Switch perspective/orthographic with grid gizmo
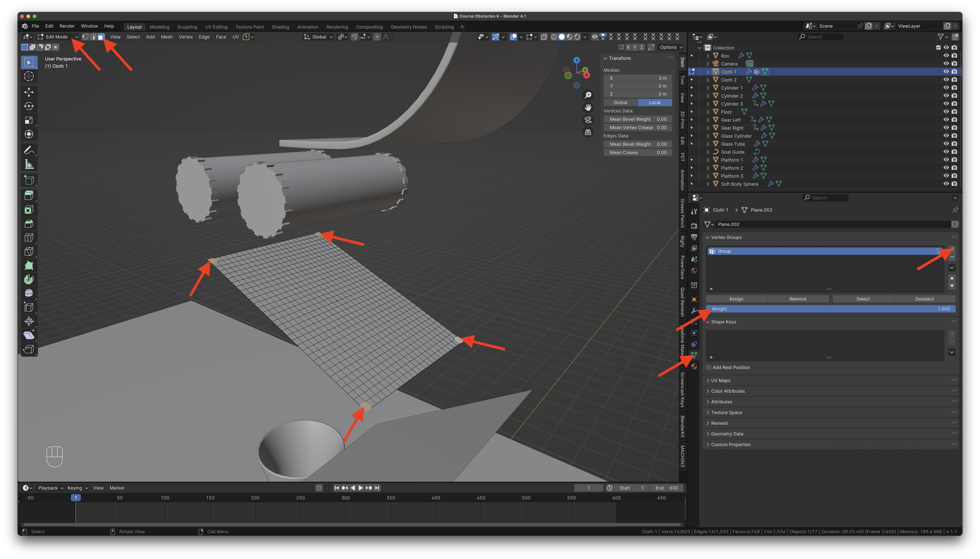The height and width of the screenshot is (559, 980). click(x=588, y=132)
